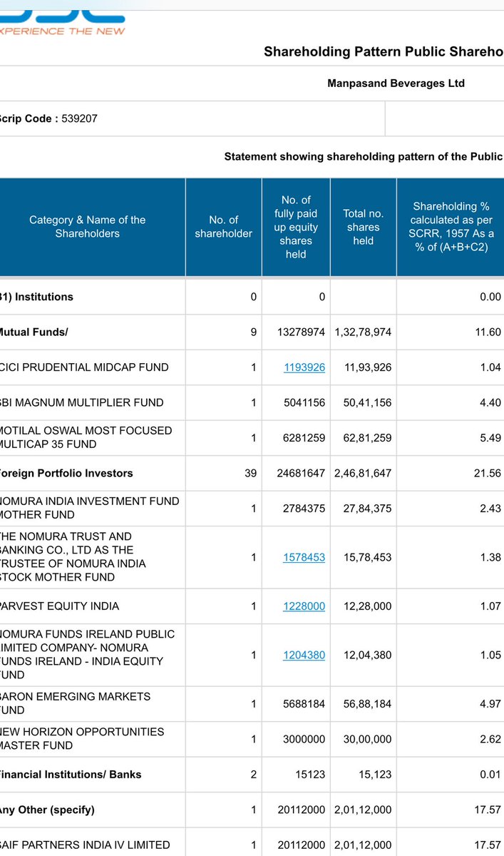Viewport: 504px width, 856px height.
Task: Select New Horizon Opportunities Master Fund row
Action: (82, 738)
